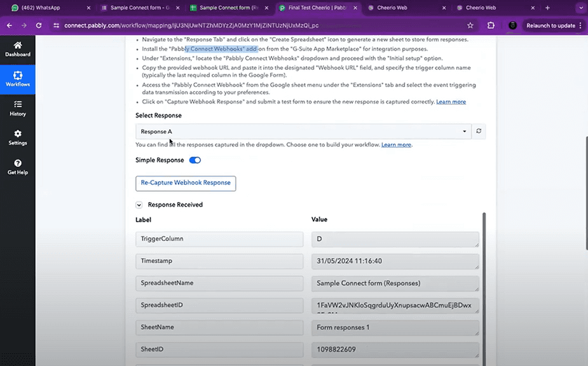Click the Timestamp value 31/05/2024 11:16:40
Image resolution: width=588 pixels, height=366 pixels.
point(395,261)
